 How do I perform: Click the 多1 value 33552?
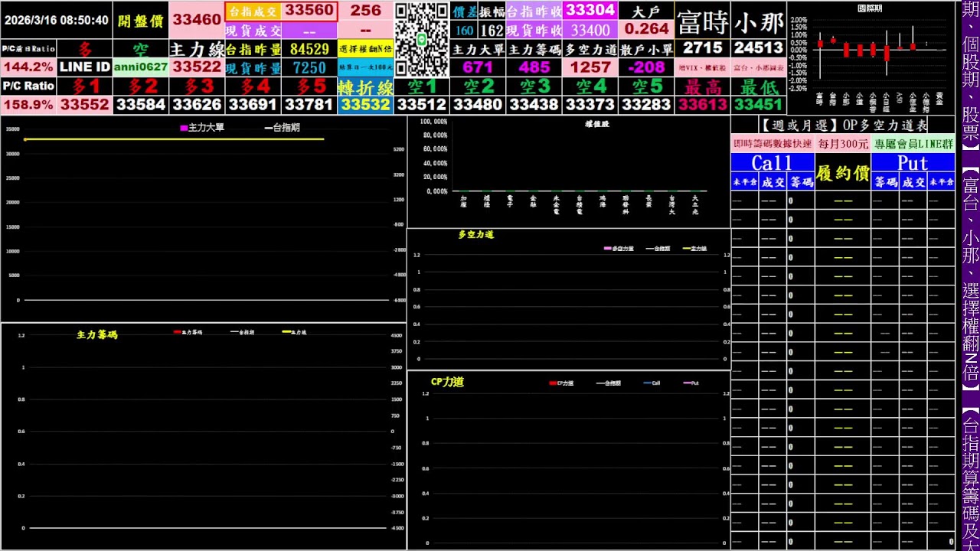click(85, 105)
